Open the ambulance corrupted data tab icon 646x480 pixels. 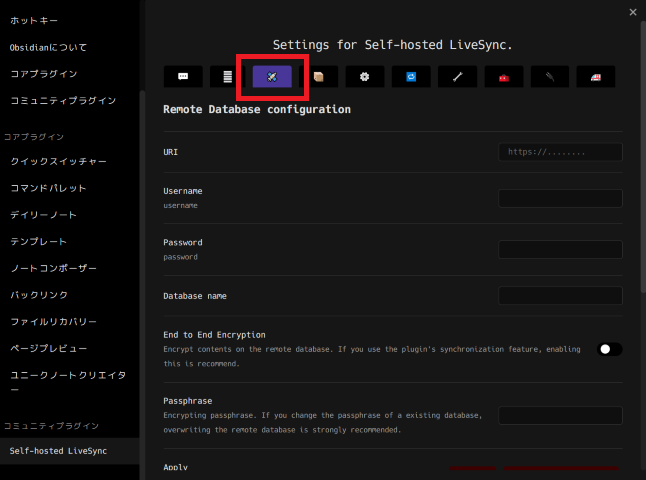(x=596, y=77)
